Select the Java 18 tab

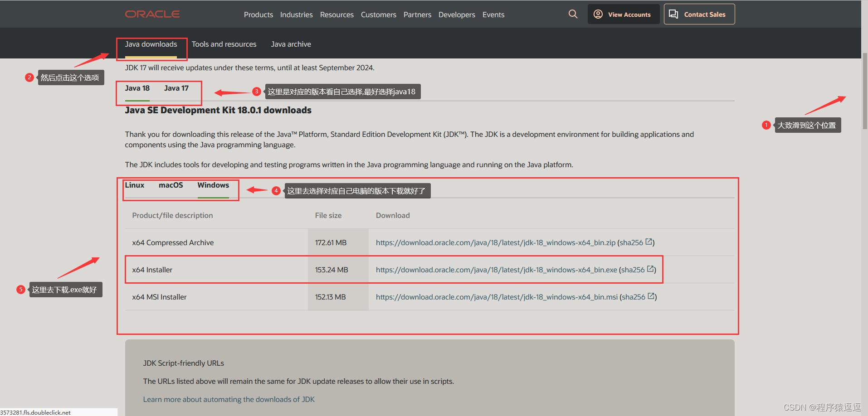[x=137, y=88]
